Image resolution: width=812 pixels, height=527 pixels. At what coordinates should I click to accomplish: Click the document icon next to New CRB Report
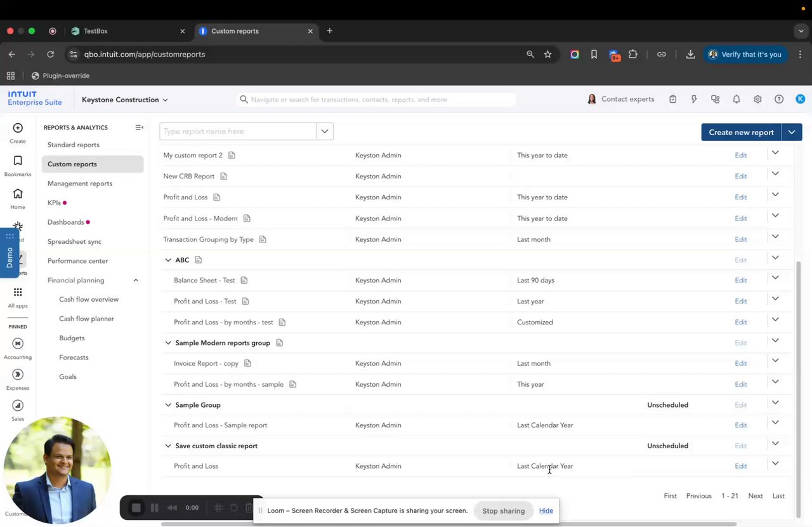223,176
